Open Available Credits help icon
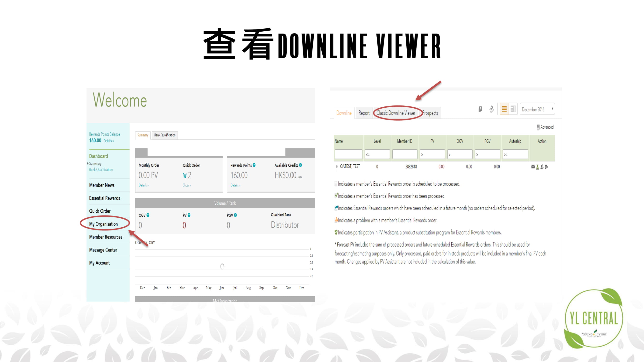 click(x=300, y=165)
